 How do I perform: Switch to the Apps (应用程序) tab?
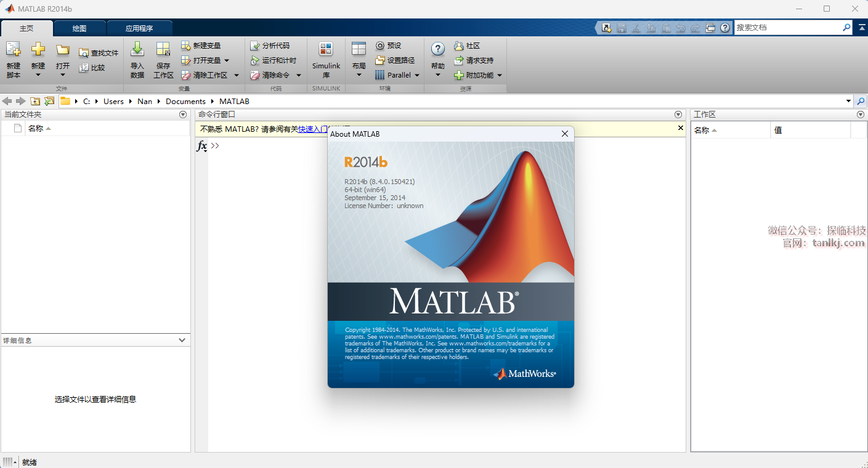[139, 28]
